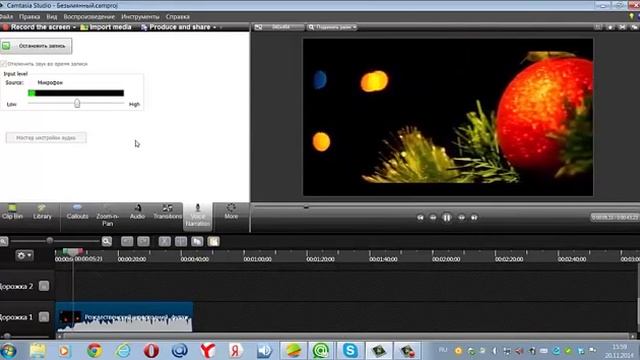This screenshot has width=640, height=360.
Task: Open the Воспроизведение menu
Action: click(89, 17)
